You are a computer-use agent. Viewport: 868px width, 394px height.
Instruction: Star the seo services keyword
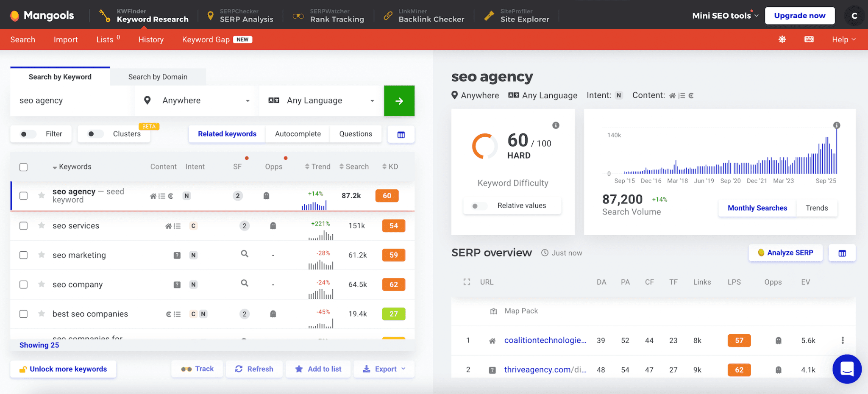tap(42, 225)
